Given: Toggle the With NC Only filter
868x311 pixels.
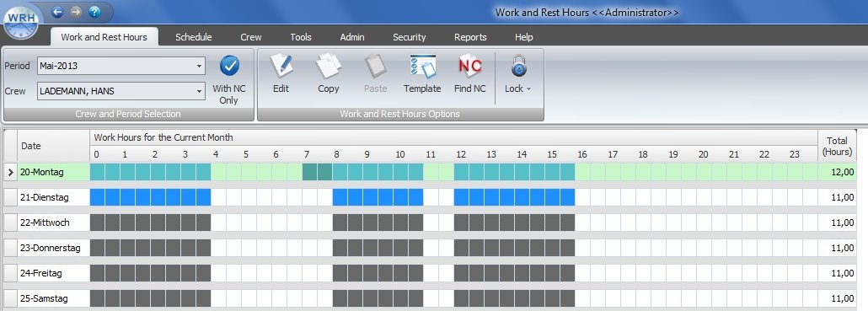Looking at the screenshot, I should pos(229,79).
